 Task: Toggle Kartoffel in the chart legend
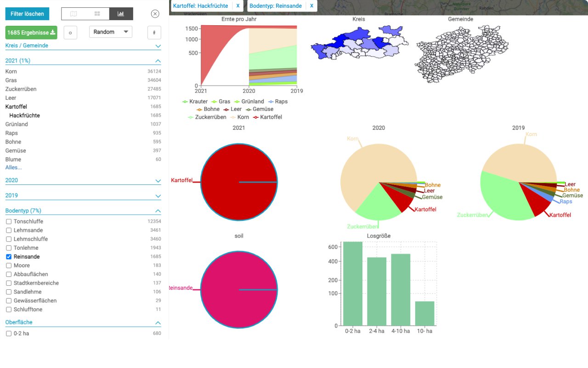coord(268,117)
